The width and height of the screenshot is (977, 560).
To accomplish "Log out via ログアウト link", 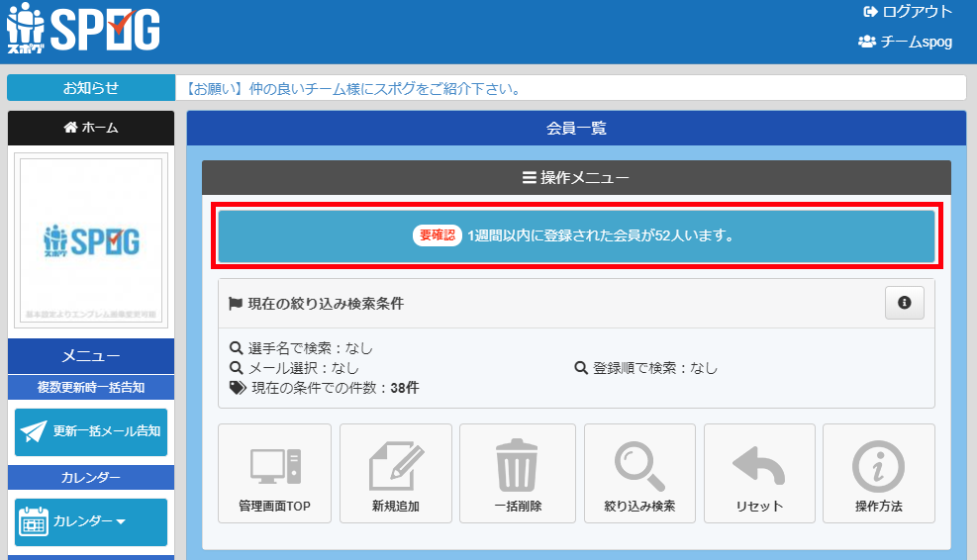I will coord(908,12).
